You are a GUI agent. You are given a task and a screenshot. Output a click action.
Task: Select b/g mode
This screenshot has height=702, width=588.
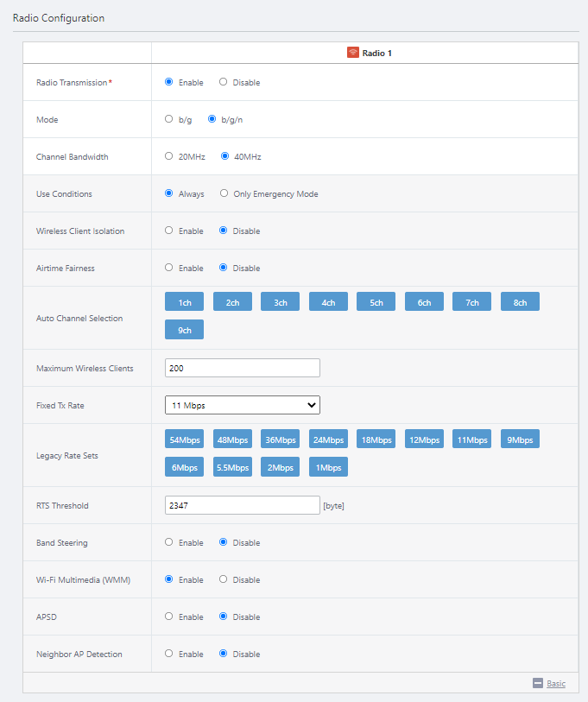tap(169, 119)
